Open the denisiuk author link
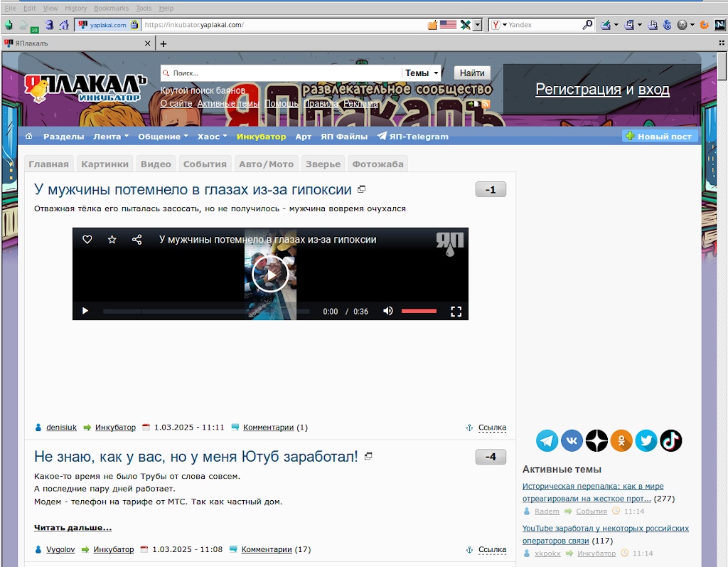The image size is (728, 567). tap(61, 427)
